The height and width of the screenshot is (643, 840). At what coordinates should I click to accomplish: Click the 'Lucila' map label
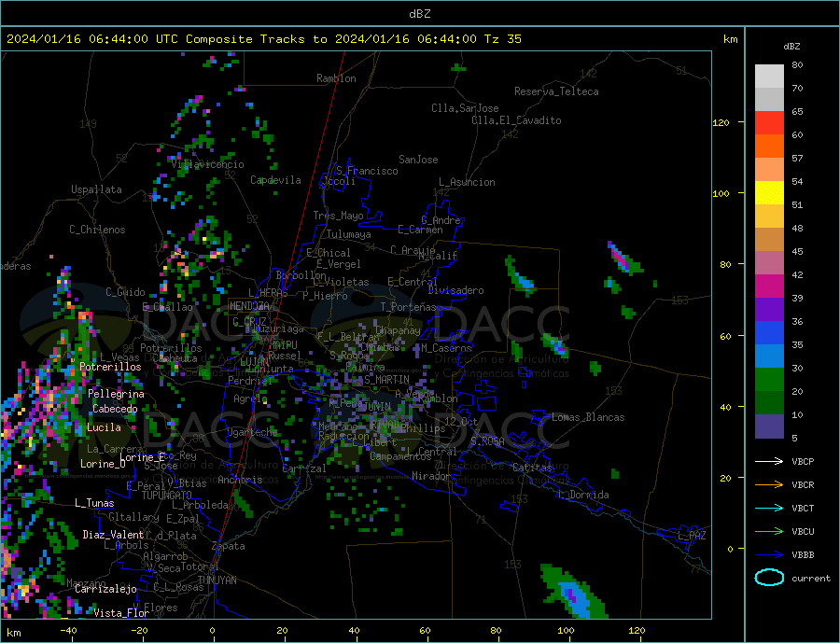click(x=104, y=427)
